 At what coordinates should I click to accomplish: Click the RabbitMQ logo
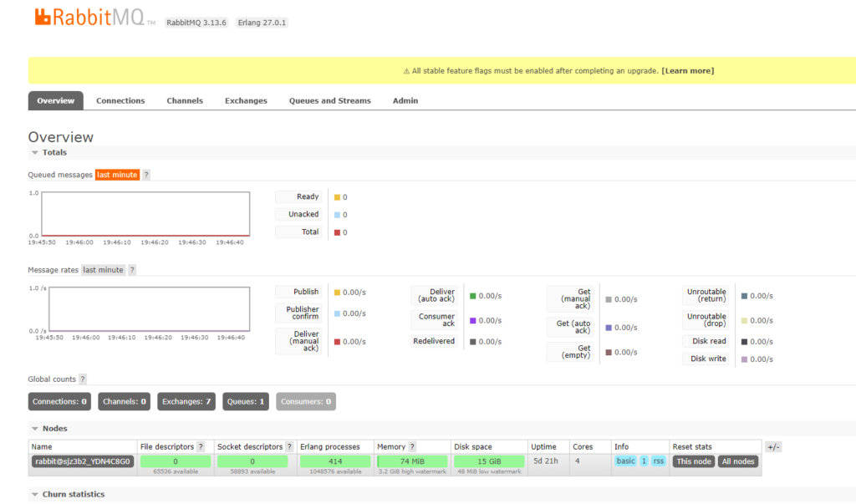click(x=95, y=17)
